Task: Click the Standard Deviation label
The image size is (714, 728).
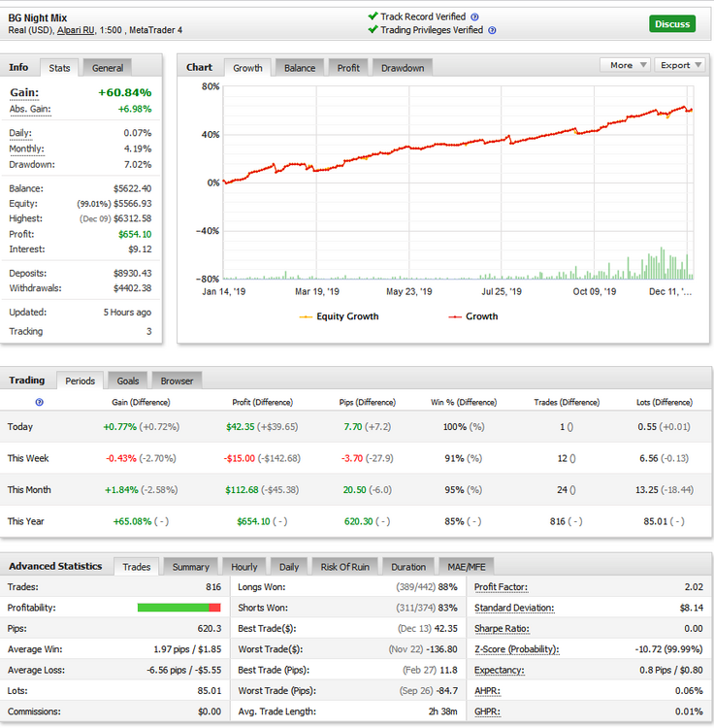Action: [x=514, y=608]
